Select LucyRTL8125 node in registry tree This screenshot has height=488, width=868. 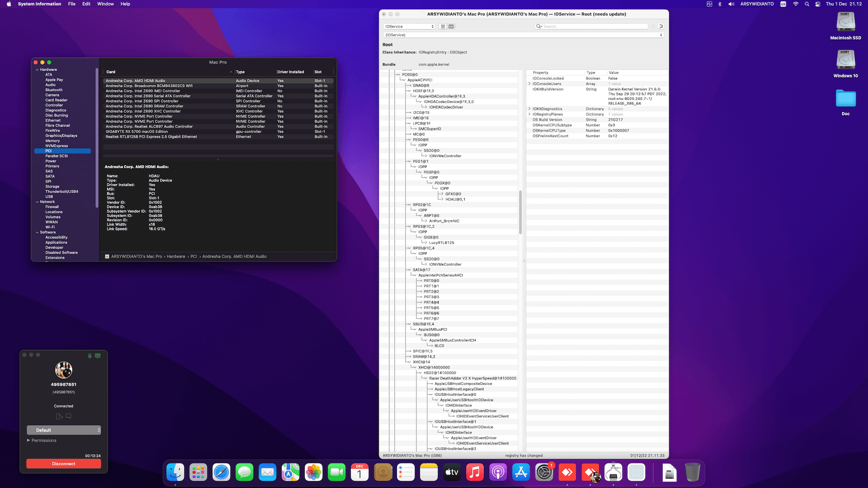441,243
